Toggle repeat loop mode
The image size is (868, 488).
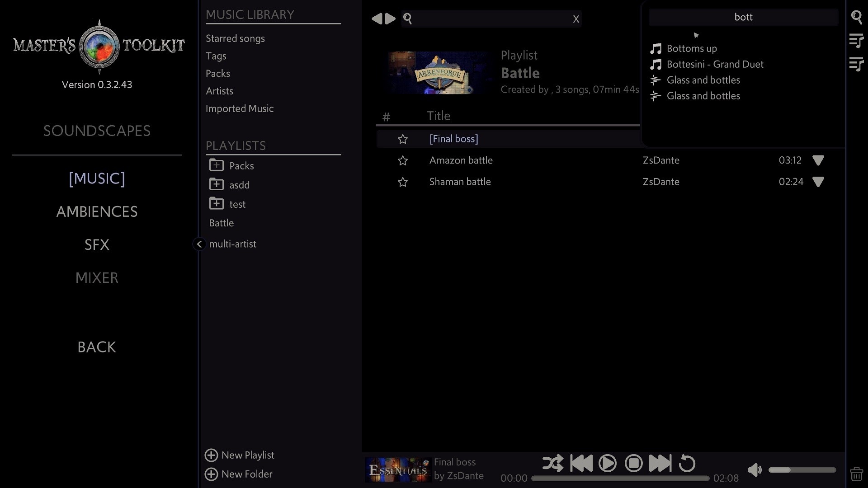pyautogui.click(x=687, y=463)
